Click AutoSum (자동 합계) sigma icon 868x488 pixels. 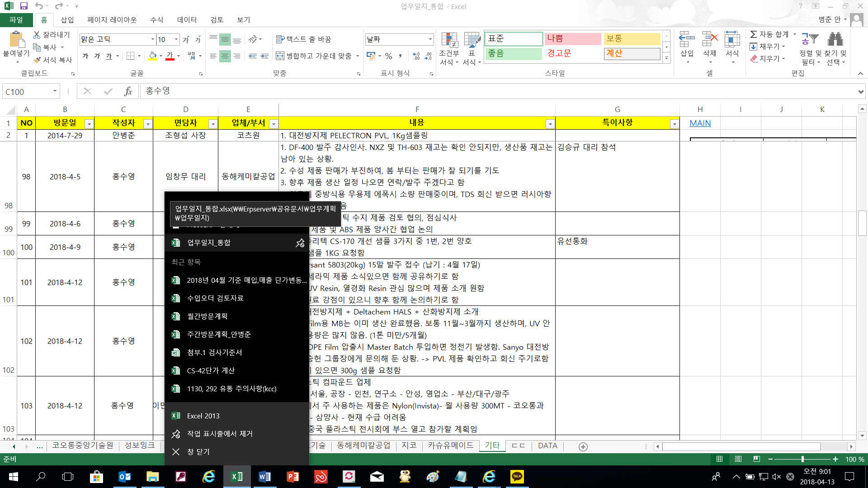pyautogui.click(x=754, y=34)
